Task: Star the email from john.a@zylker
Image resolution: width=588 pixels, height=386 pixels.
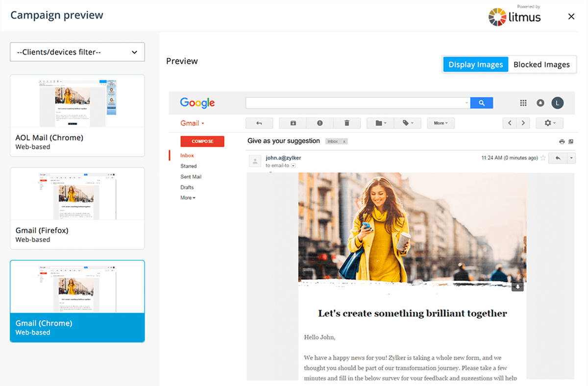Action: click(542, 158)
